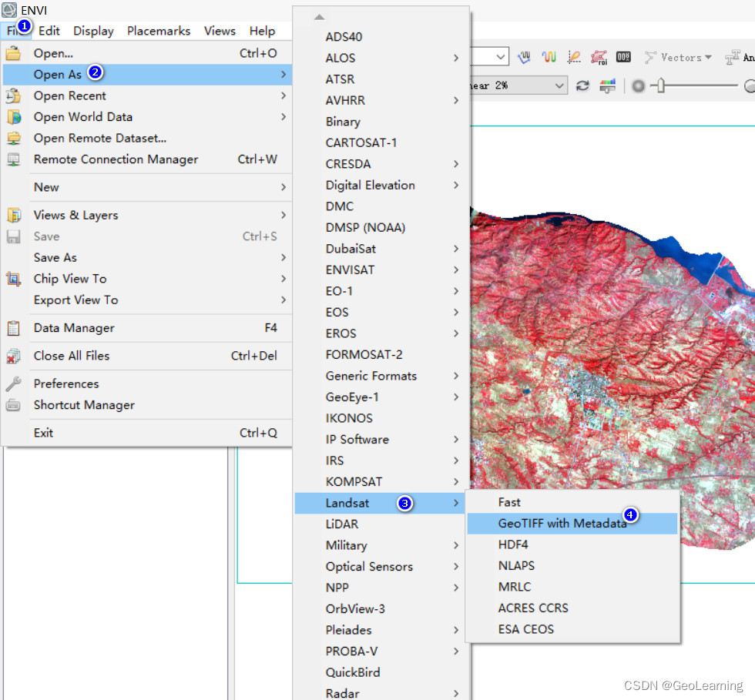The height and width of the screenshot is (700, 755).
Task: Select IKONOS entry
Action: (x=381, y=418)
